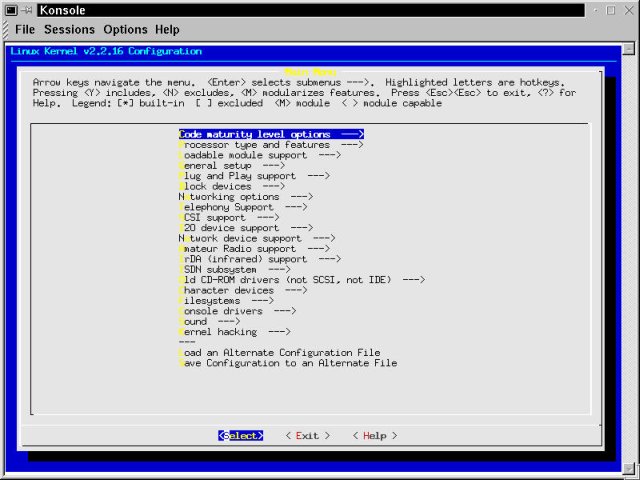Click the terminal vertical scrollbar track
Image resolution: width=640 pixels, height=480 pixels.
(x=627, y=250)
